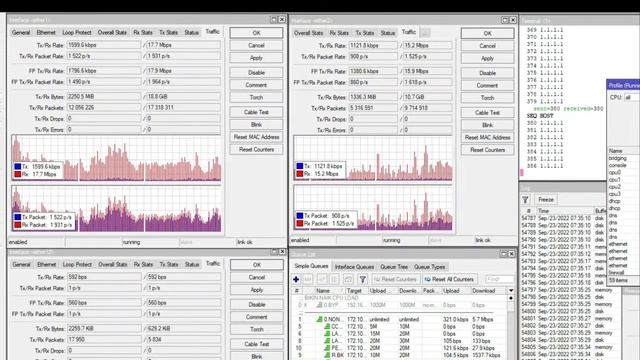
Task: Click the remove queue minus icon
Action: tap(308, 279)
